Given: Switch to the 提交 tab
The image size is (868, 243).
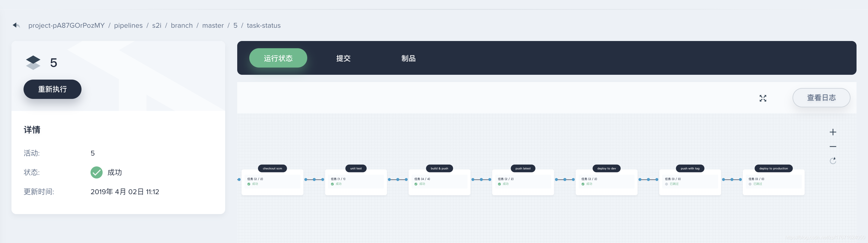Looking at the screenshot, I should 343,58.
